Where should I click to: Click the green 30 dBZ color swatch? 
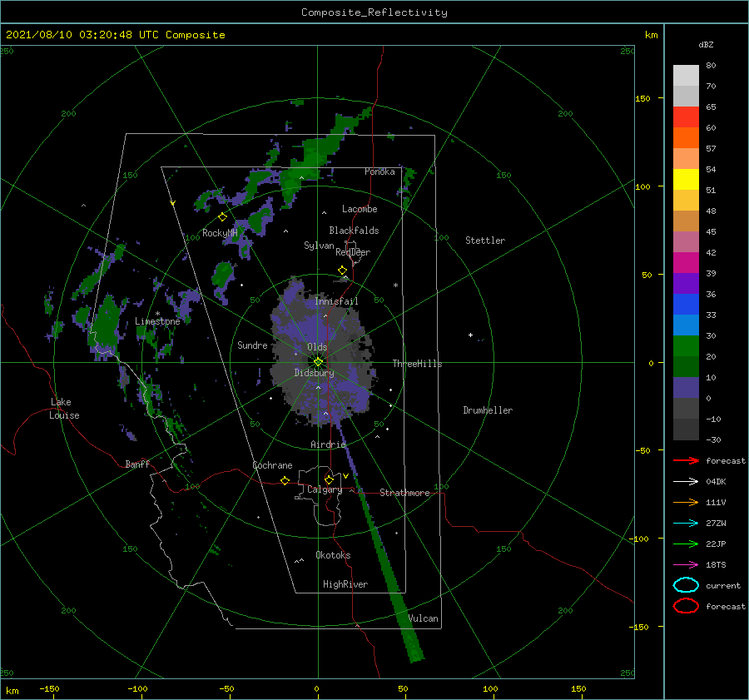pyautogui.click(x=686, y=345)
